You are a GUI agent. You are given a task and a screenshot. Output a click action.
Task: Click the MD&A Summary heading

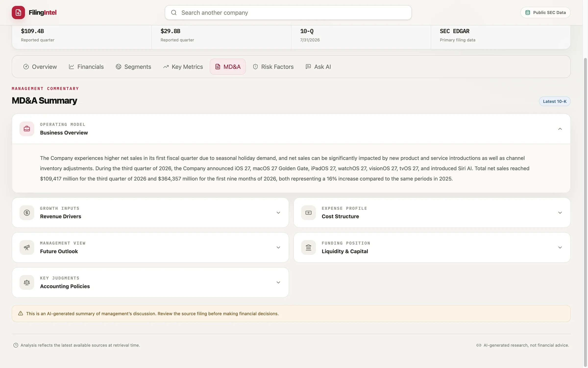44,101
